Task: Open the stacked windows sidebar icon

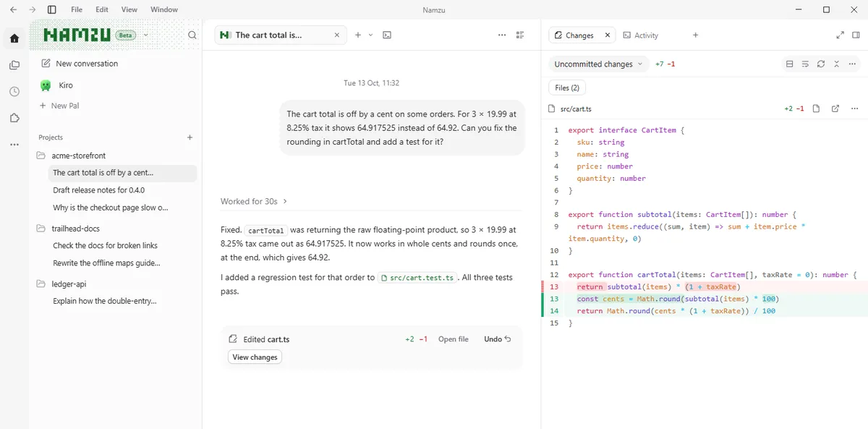Action: point(14,65)
